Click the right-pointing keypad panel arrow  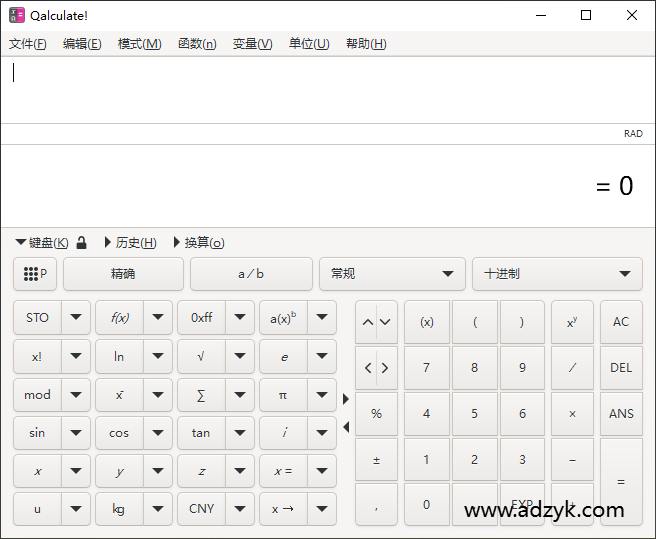click(346, 399)
